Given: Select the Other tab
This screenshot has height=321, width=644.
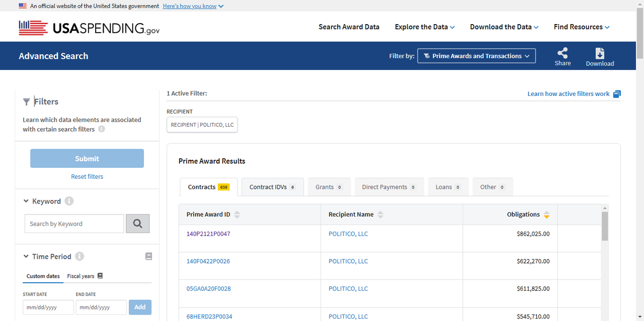Looking at the screenshot, I should pos(493,187).
